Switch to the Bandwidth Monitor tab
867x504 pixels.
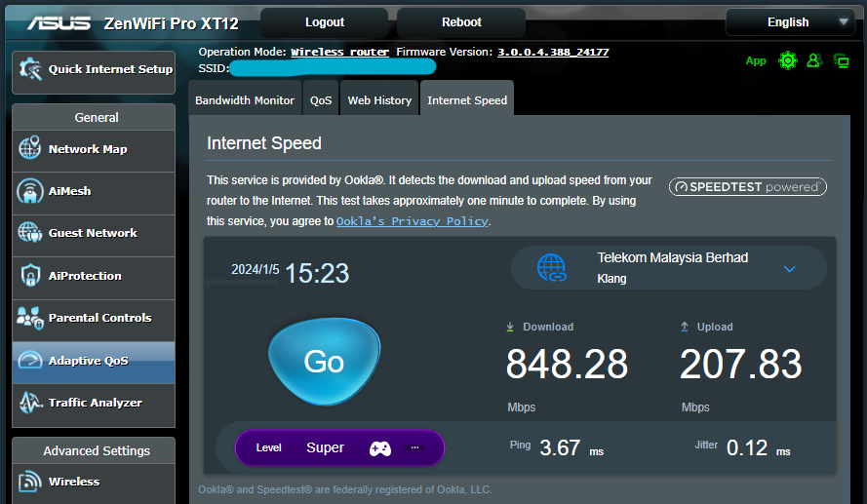[245, 100]
